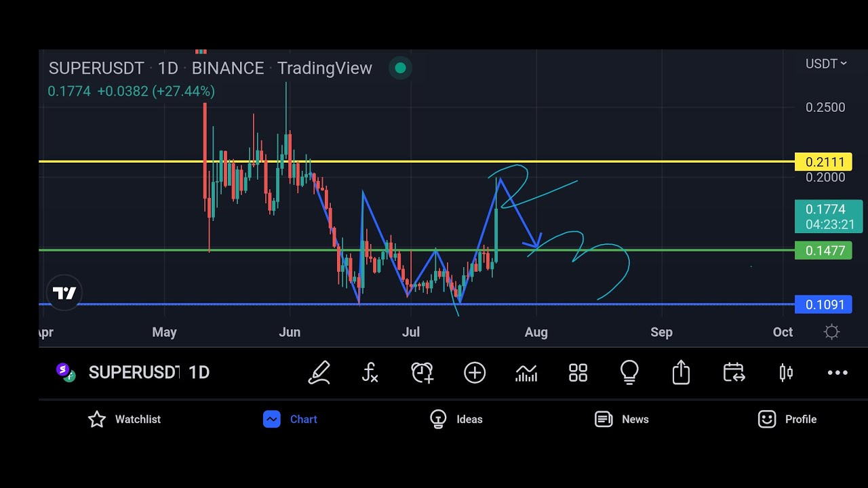The width and height of the screenshot is (868, 488).
Task: Tap the lightbulb ideas icon in toolbar
Action: [629, 373]
